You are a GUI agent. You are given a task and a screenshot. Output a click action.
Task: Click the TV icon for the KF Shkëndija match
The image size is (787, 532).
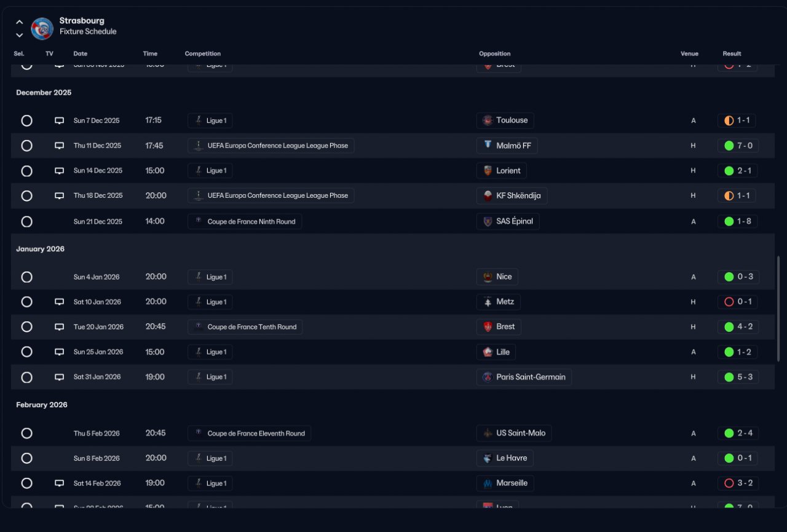(x=60, y=196)
